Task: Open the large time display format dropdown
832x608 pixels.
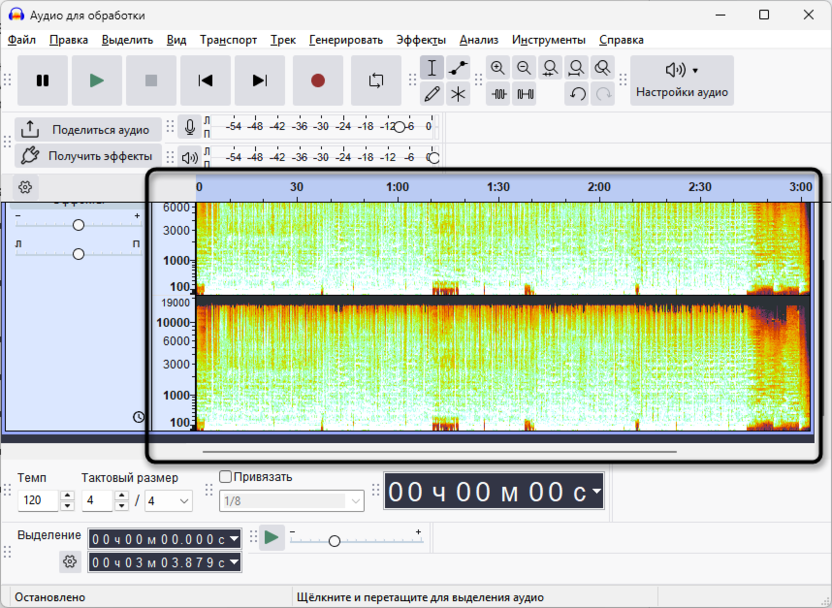Action: click(596, 491)
